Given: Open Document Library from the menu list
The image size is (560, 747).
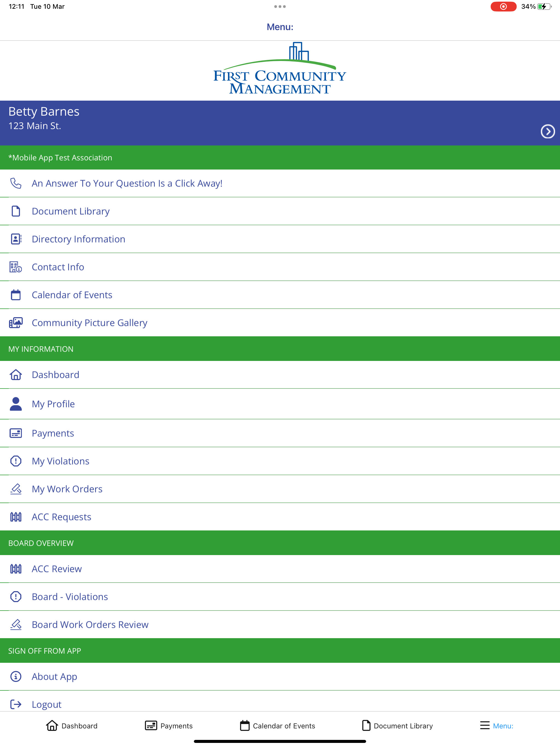Looking at the screenshot, I should coord(280,211).
